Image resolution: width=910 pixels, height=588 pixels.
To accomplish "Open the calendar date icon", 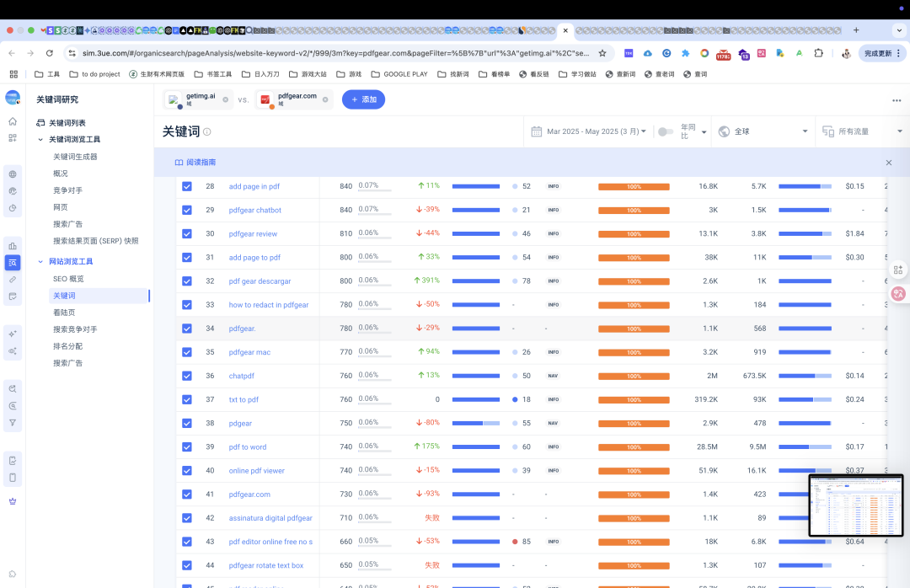I will [x=536, y=131].
